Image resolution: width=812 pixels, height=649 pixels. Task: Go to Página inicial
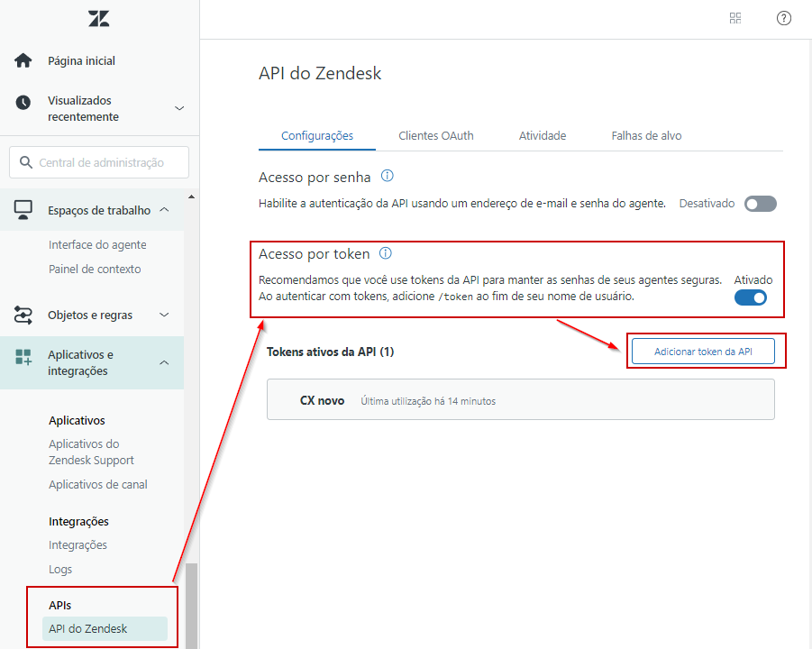tap(81, 60)
